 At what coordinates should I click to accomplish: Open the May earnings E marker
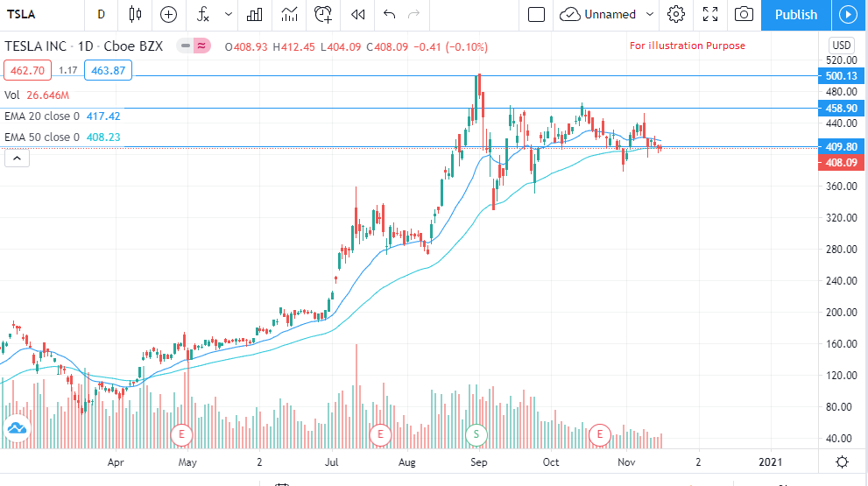pyautogui.click(x=181, y=434)
